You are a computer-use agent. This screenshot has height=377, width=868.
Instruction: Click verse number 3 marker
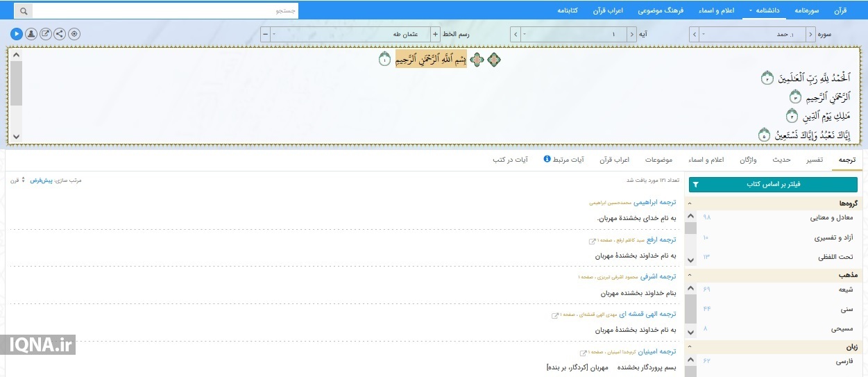[796, 97]
